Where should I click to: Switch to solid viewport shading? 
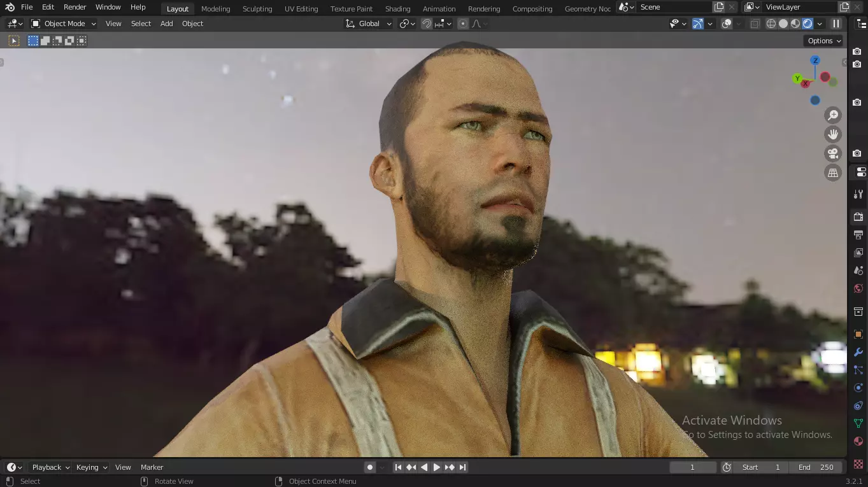click(x=783, y=24)
